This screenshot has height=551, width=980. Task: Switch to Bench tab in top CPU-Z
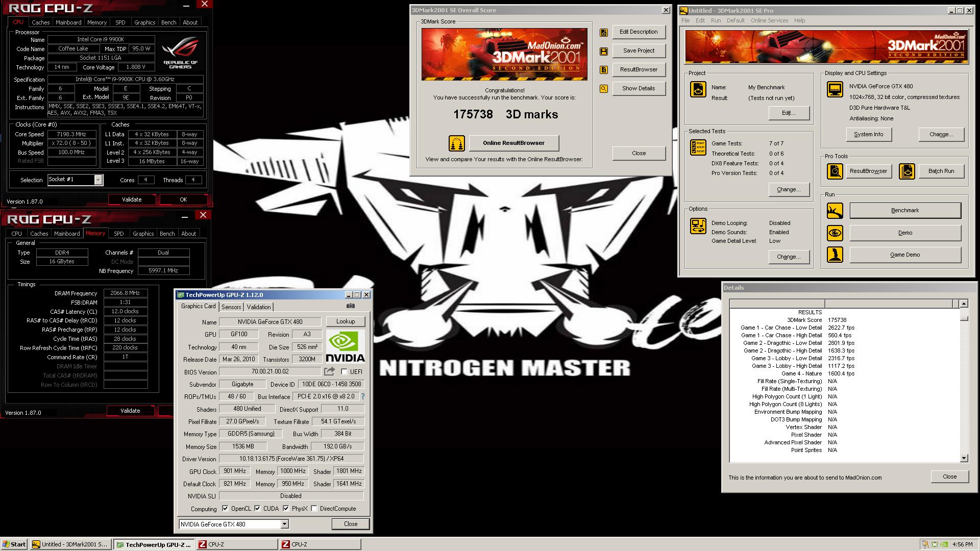[168, 22]
